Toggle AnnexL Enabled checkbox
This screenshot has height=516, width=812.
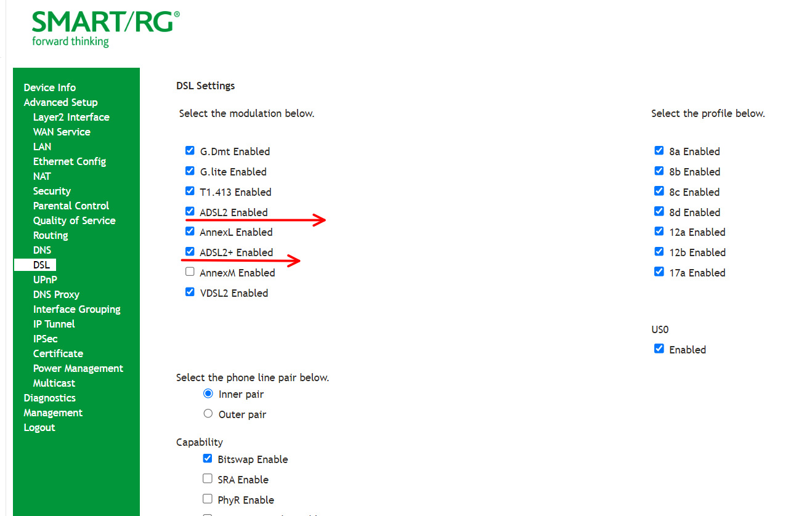coord(190,231)
